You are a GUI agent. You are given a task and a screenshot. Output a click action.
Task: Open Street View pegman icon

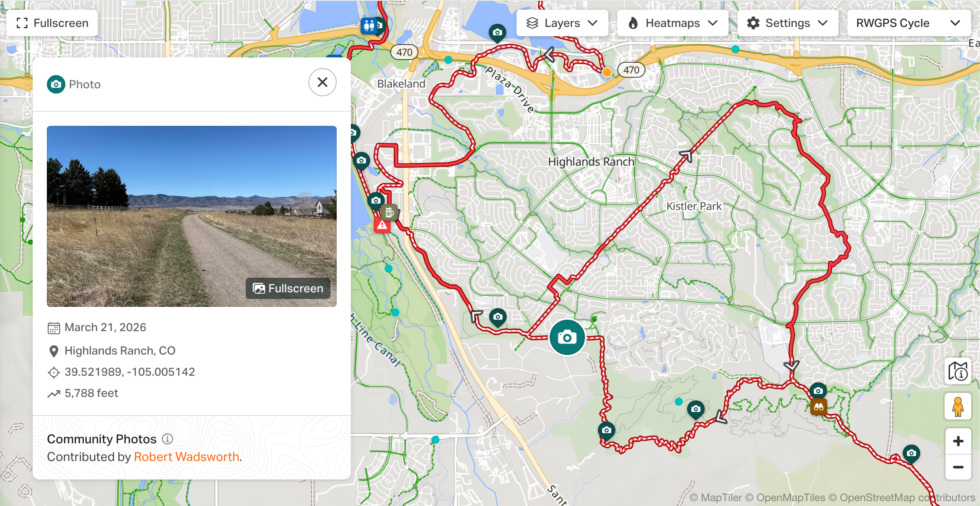(x=958, y=406)
